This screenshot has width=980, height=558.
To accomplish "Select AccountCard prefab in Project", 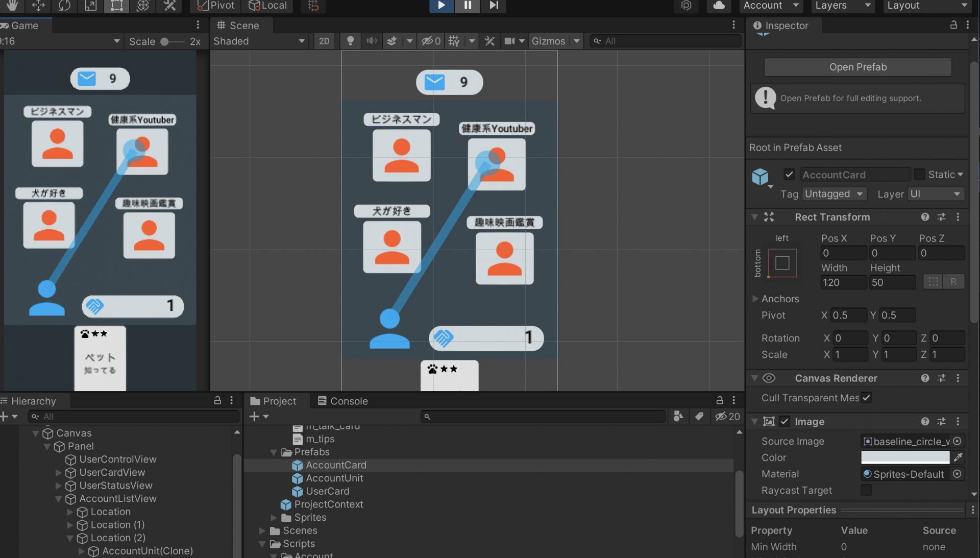I will 336,465.
